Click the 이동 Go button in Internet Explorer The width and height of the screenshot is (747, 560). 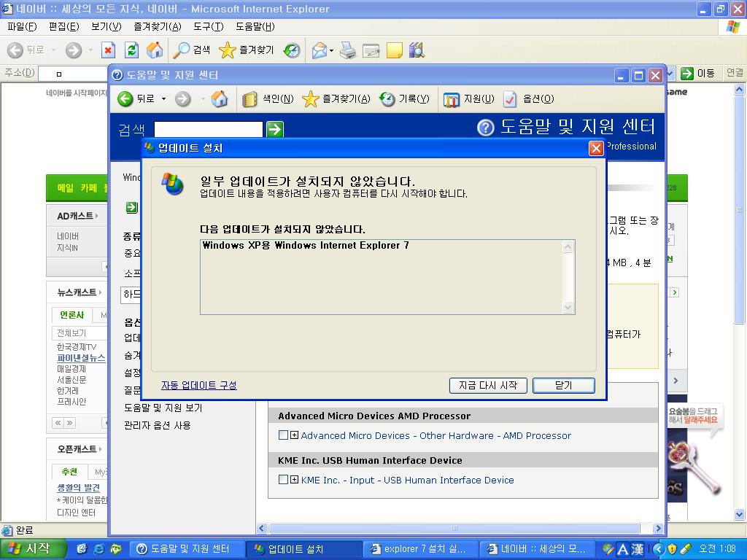(697, 74)
